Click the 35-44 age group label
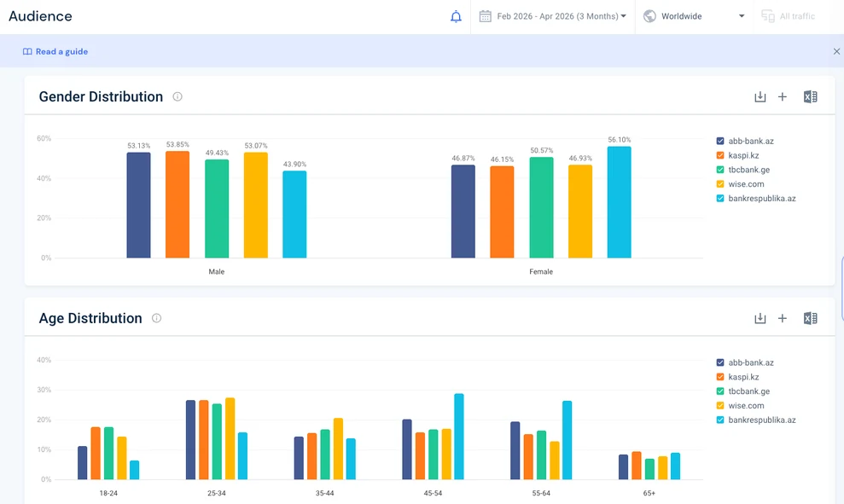Screen dimensions: 844x504 [324, 493]
